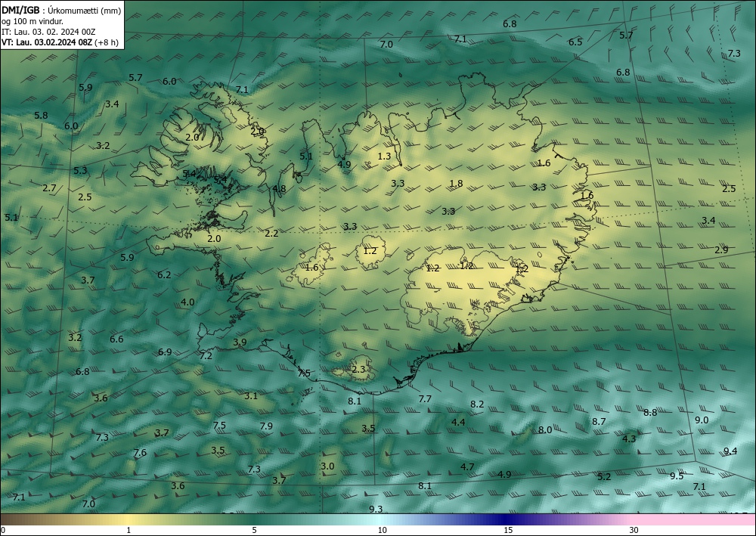756x536 pixels.
Task: Click the map value 7.6
Action: coord(140,452)
